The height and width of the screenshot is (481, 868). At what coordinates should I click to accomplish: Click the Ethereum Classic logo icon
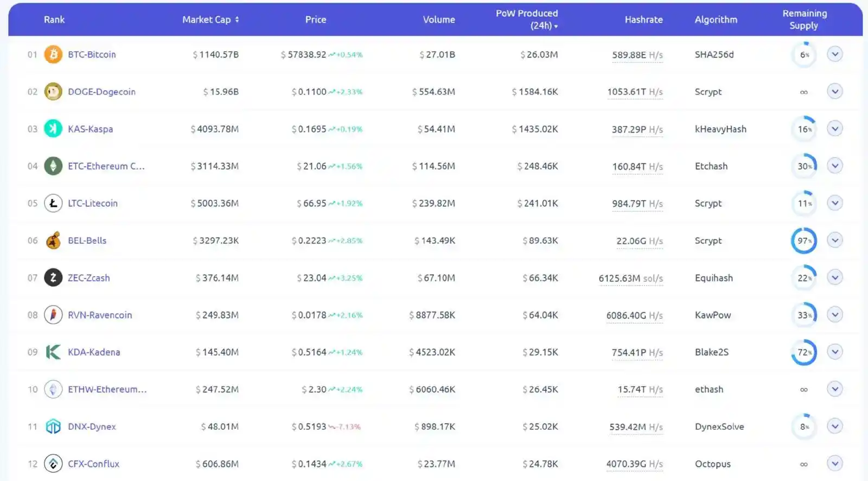coord(53,166)
